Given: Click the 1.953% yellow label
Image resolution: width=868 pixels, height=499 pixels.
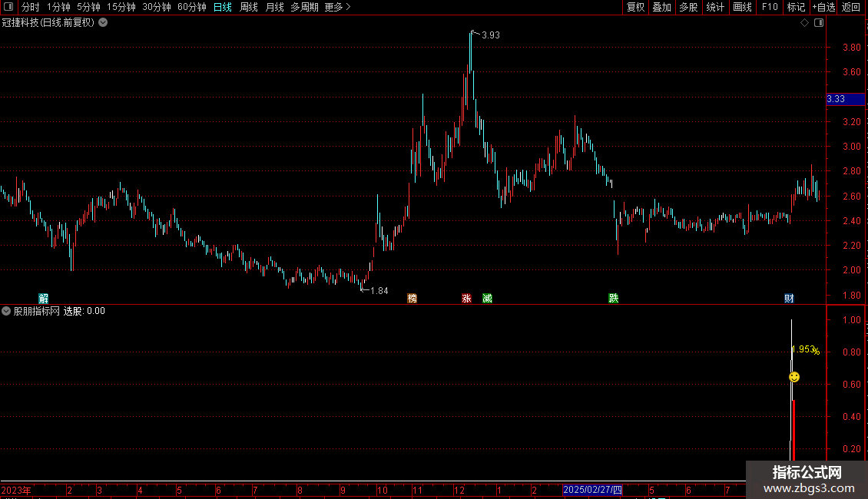Looking at the screenshot, I should click(x=806, y=349).
